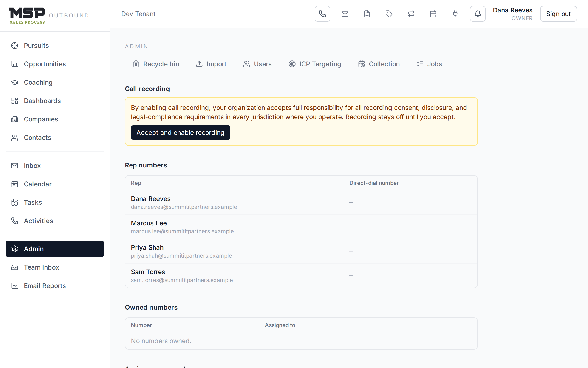Open Team Inbox from sidebar
The image size is (588, 368).
pyautogui.click(x=55, y=267)
